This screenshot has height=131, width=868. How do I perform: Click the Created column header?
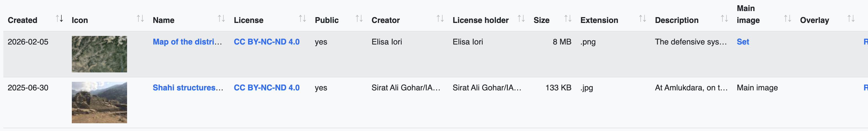[x=23, y=20]
